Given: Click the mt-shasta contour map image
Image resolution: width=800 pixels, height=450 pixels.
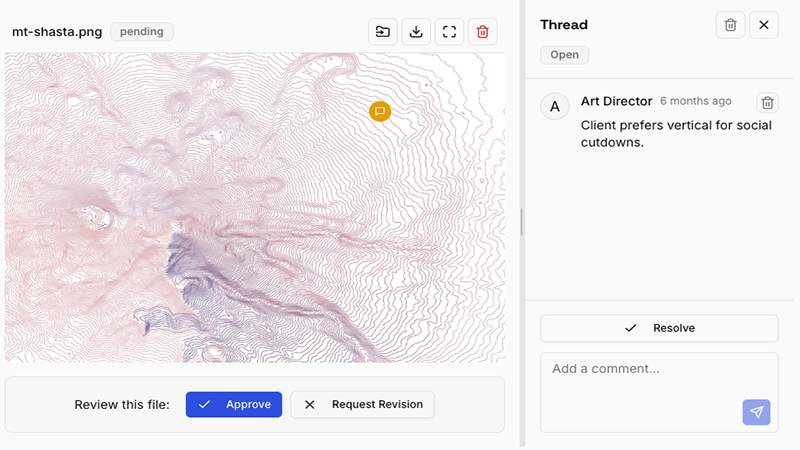Looking at the screenshot, I should 255,208.
